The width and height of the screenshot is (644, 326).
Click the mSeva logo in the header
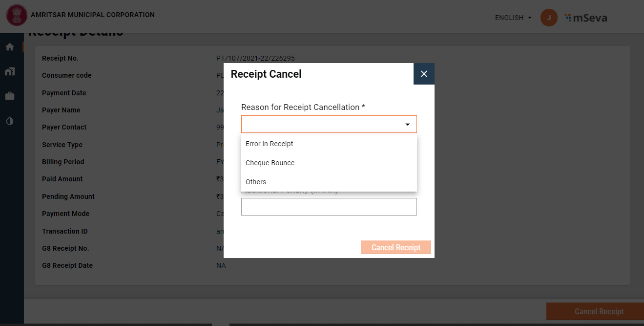tap(586, 18)
